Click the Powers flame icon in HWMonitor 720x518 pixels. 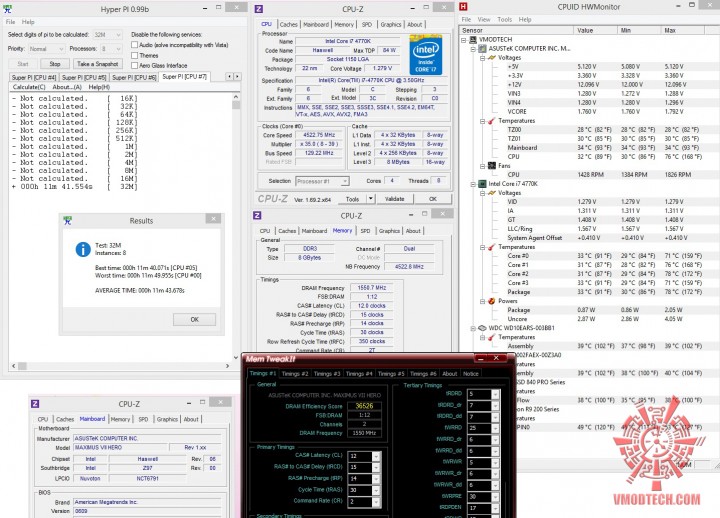(x=492, y=301)
